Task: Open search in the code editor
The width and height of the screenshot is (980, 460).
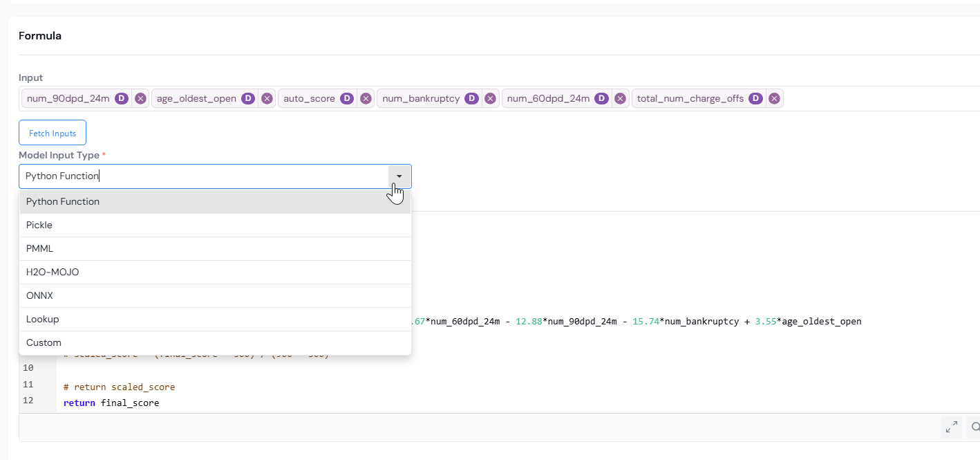Action: pos(974,427)
